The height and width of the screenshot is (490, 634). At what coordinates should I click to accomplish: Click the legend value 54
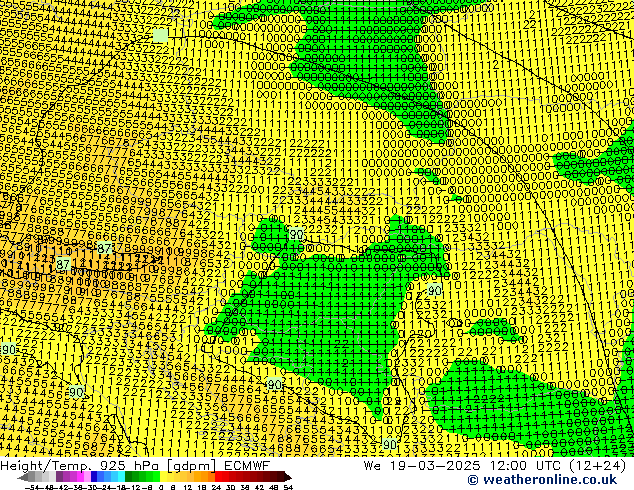click(x=288, y=487)
